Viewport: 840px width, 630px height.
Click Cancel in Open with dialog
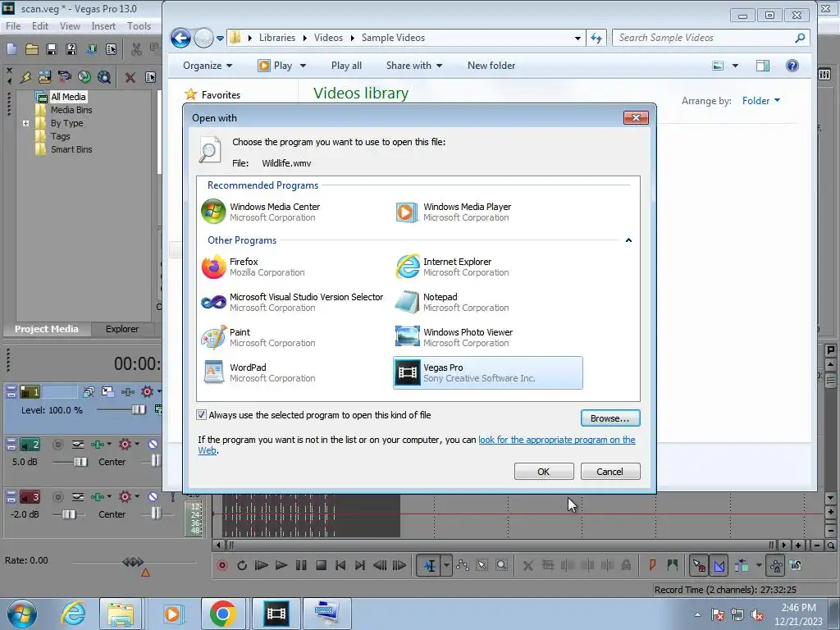coord(610,472)
